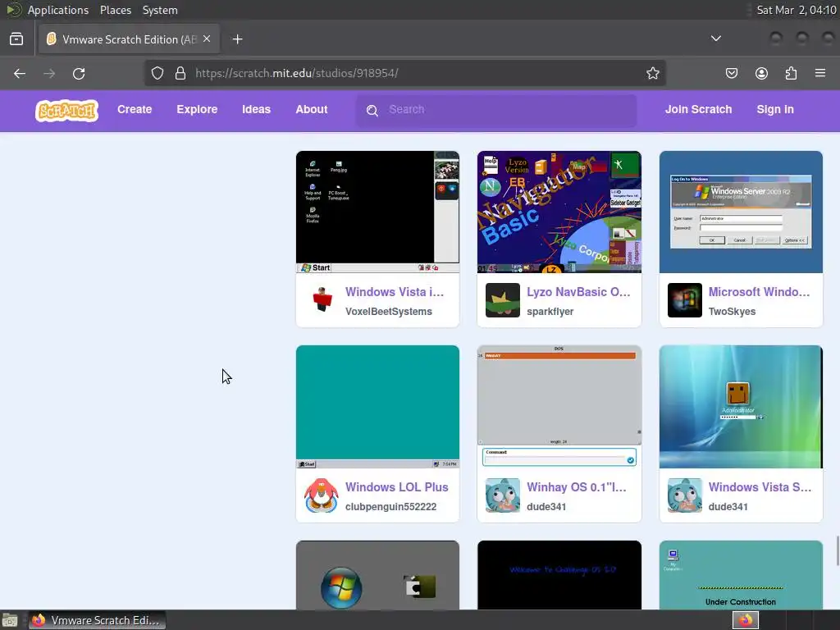Bookmark this page with star icon
840x630 pixels.
pos(652,73)
